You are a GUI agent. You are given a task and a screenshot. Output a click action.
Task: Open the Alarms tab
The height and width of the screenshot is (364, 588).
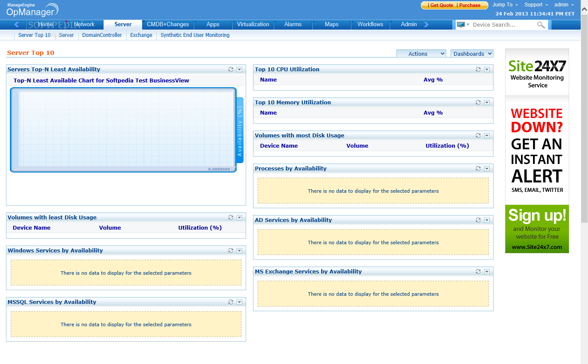coord(293,24)
